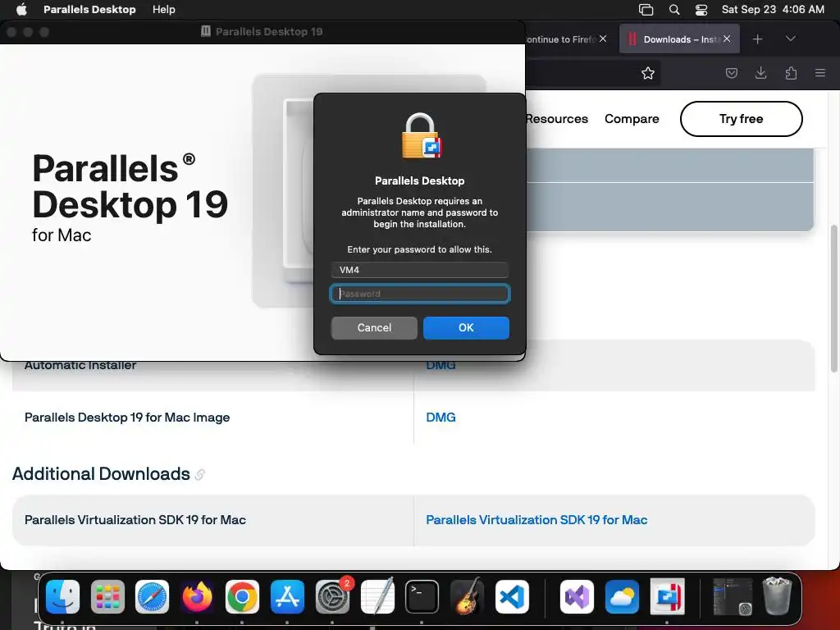Click the Parallels Desktop installer Dock icon
The height and width of the screenshot is (630, 840).
667,597
